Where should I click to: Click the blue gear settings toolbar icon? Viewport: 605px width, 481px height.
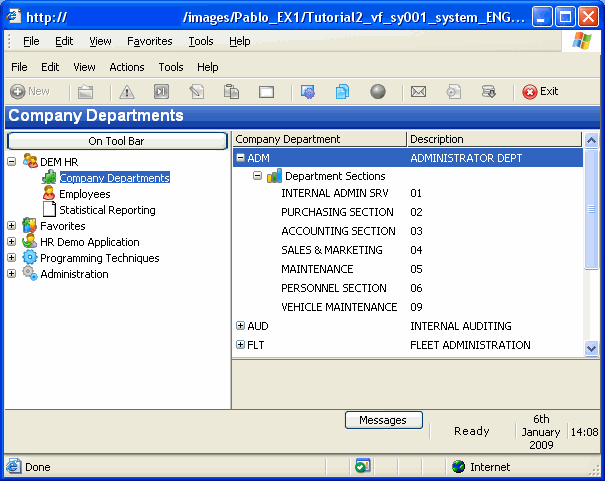[x=308, y=92]
